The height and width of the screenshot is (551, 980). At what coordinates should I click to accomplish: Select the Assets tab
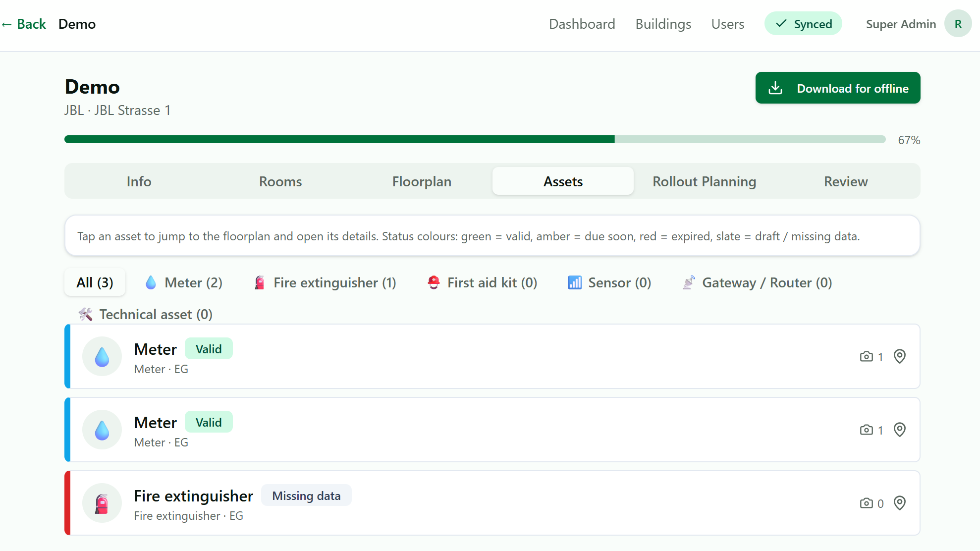click(563, 181)
